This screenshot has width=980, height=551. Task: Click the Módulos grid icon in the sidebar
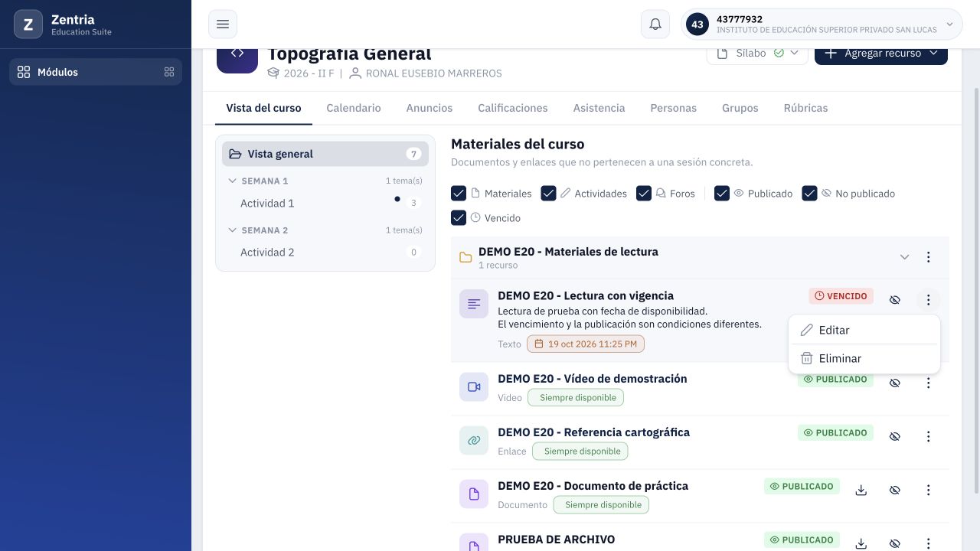(x=169, y=72)
